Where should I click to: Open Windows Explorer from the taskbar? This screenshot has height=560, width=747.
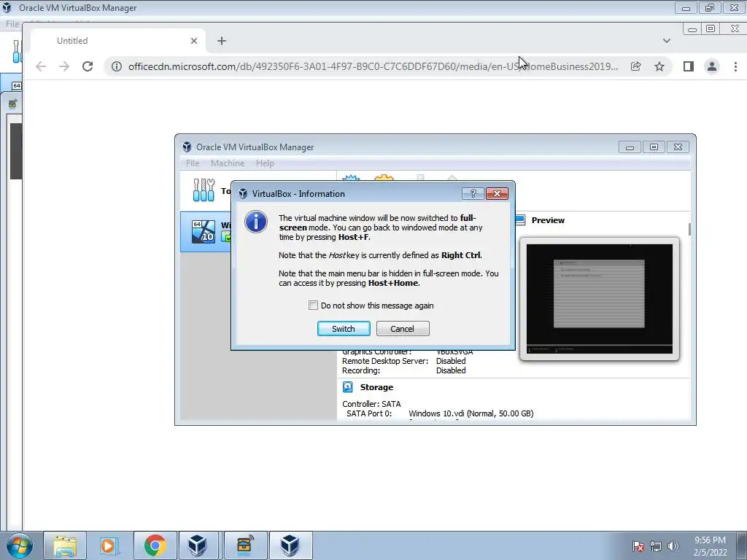(65, 545)
